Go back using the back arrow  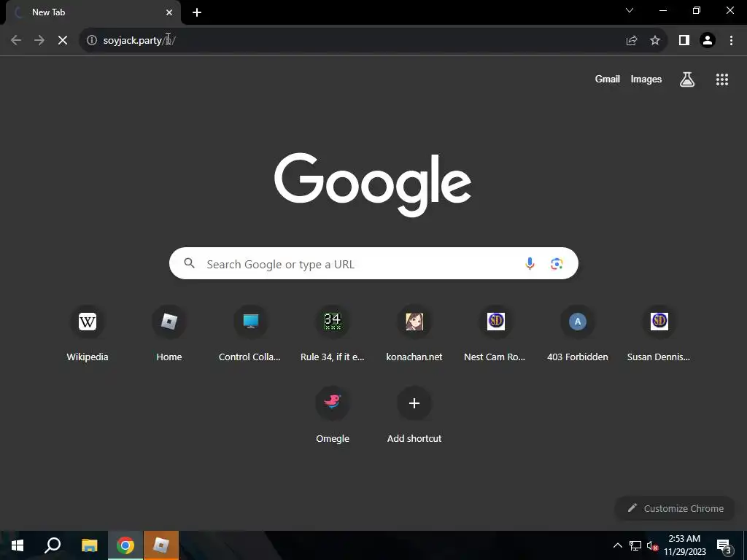click(x=16, y=41)
